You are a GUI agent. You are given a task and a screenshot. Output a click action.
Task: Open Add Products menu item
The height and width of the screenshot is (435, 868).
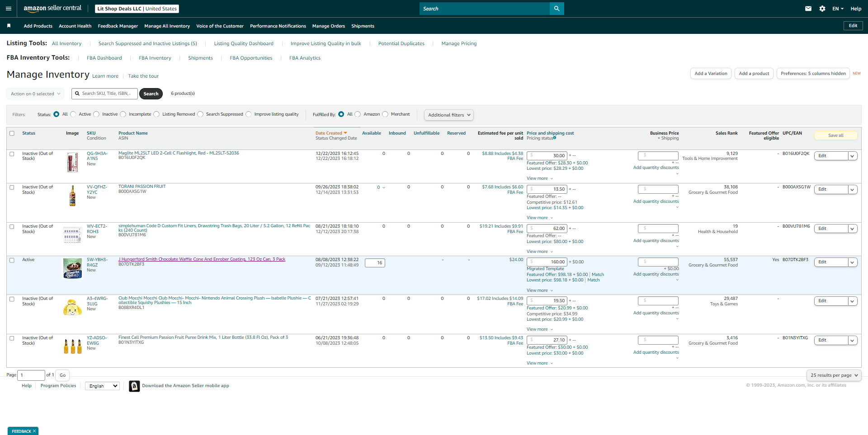pos(38,26)
